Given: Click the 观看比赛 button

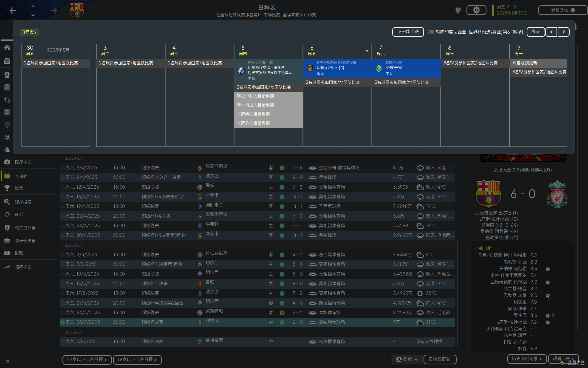Looking at the screenshot, I should pos(563,359).
